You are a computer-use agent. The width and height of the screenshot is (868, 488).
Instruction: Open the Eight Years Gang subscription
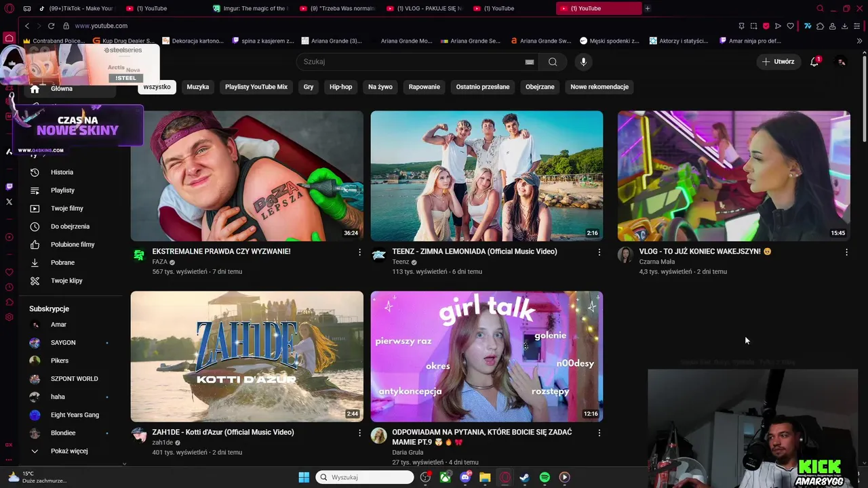pyautogui.click(x=75, y=415)
